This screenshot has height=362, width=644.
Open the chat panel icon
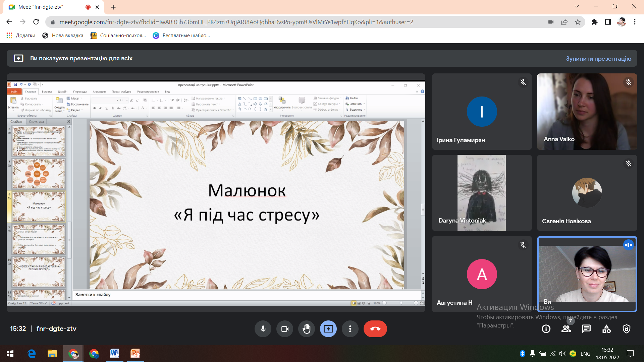[586, 329]
